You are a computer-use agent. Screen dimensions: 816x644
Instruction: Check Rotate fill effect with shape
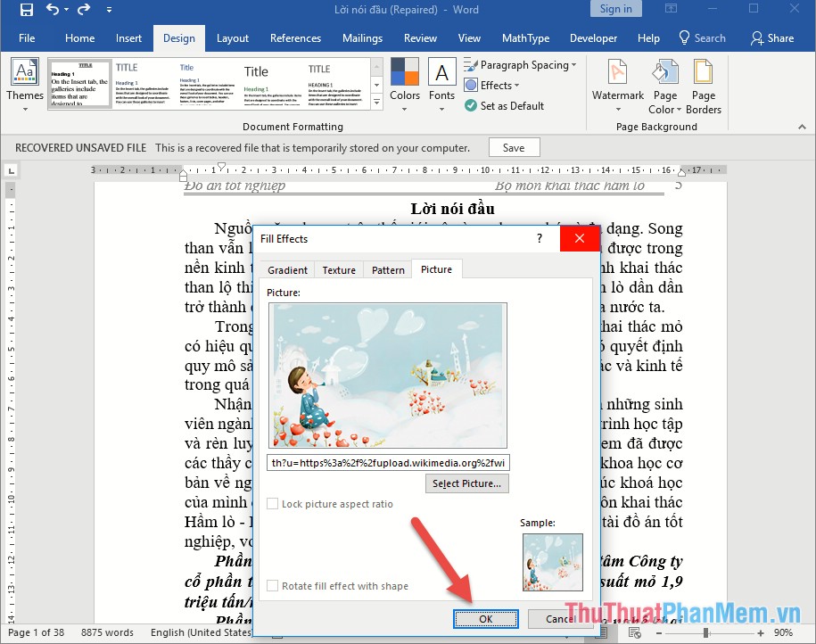click(x=272, y=585)
